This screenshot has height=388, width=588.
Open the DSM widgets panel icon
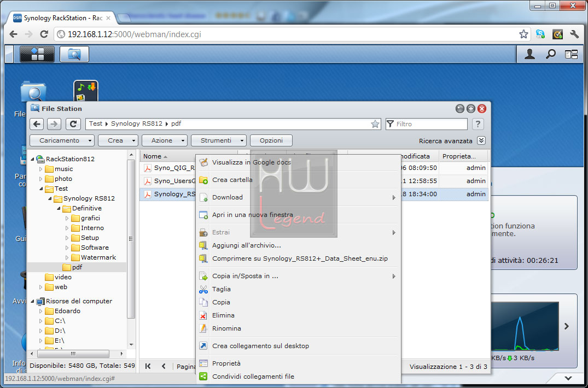tap(571, 54)
